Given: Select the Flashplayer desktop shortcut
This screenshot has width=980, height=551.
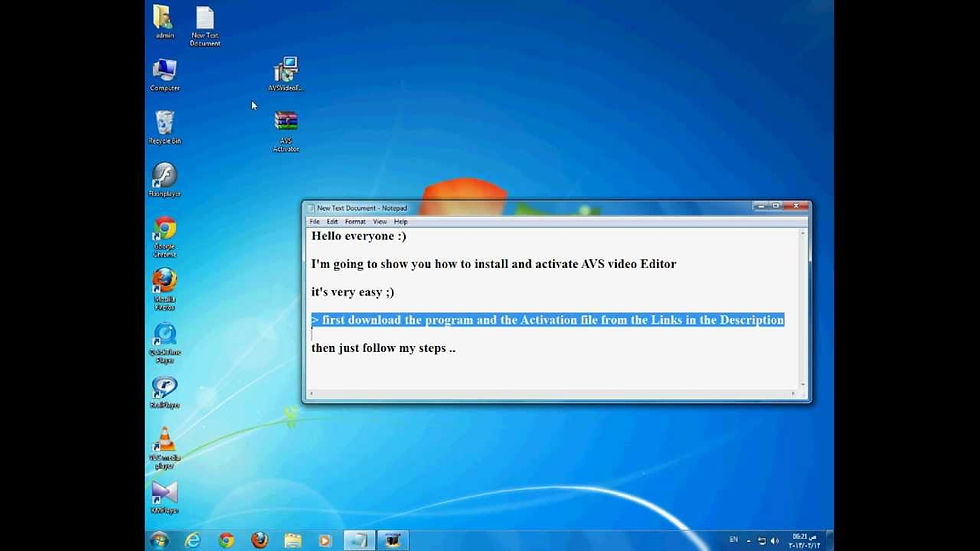Looking at the screenshot, I should (x=164, y=180).
